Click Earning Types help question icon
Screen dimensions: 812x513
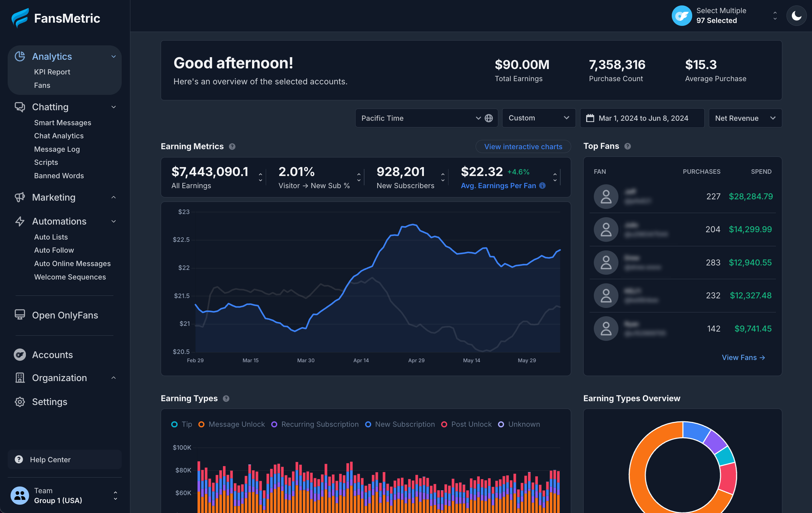226,398
